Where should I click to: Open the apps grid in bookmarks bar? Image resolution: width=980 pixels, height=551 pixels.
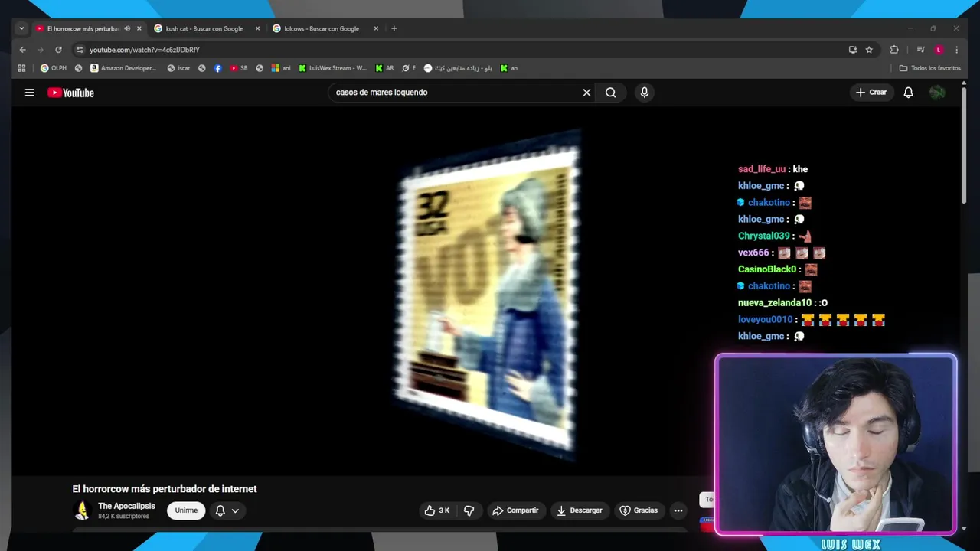click(21, 68)
